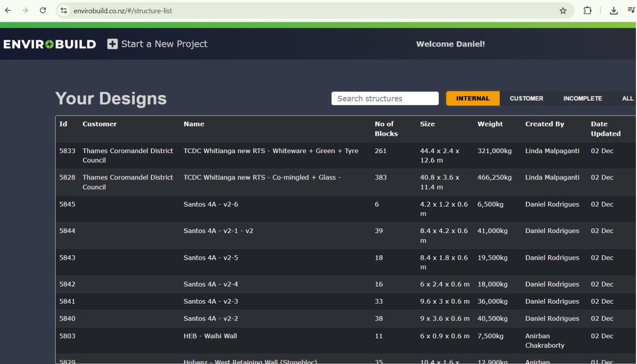The height and width of the screenshot is (364, 637).
Task: Switch to the INCOMPLETE tab
Action: pyautogui.click(x=582, y=98)
